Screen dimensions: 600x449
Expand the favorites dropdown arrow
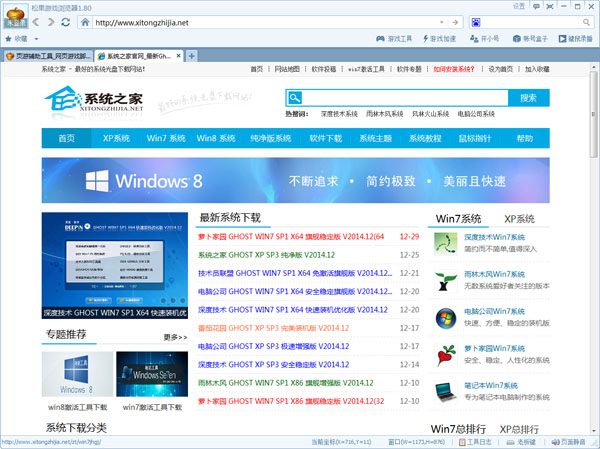[x=36, y=39]
